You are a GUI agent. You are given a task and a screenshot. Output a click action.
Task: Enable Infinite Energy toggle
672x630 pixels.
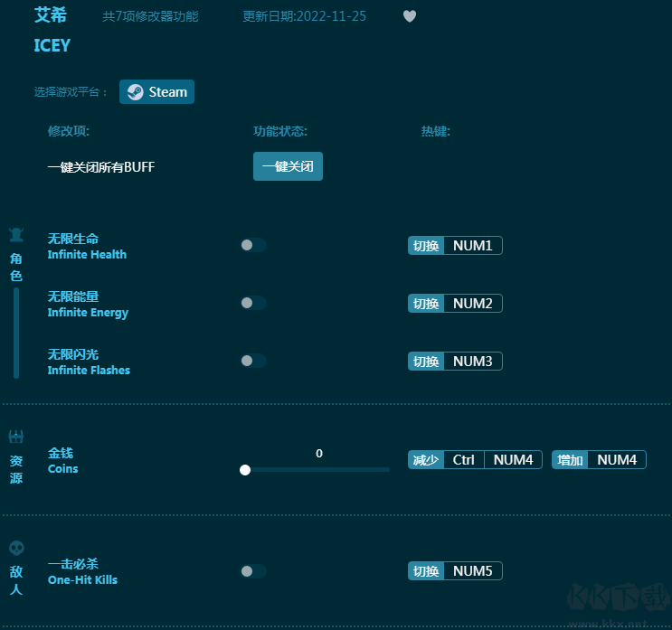(x=252, y=303)
